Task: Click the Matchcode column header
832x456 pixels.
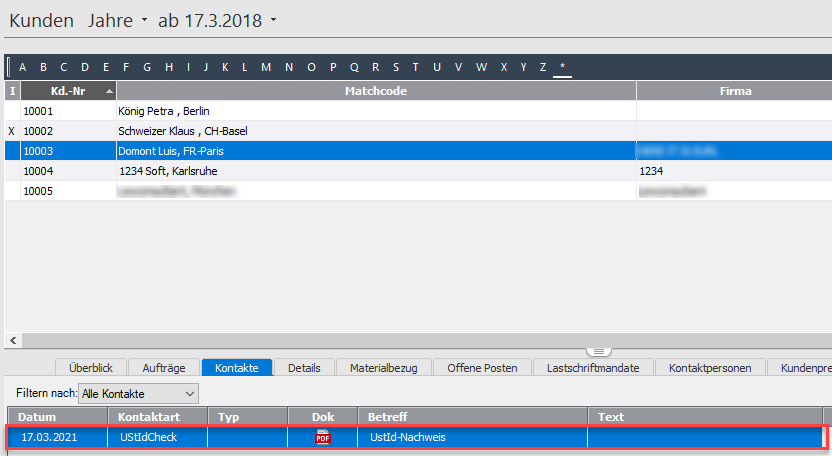Action: (x=376, y=91)
